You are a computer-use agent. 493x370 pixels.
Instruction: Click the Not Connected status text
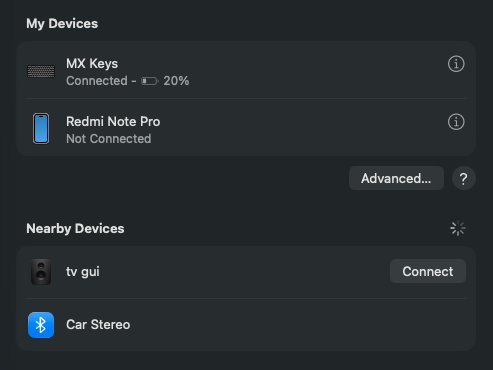point(109,139)
